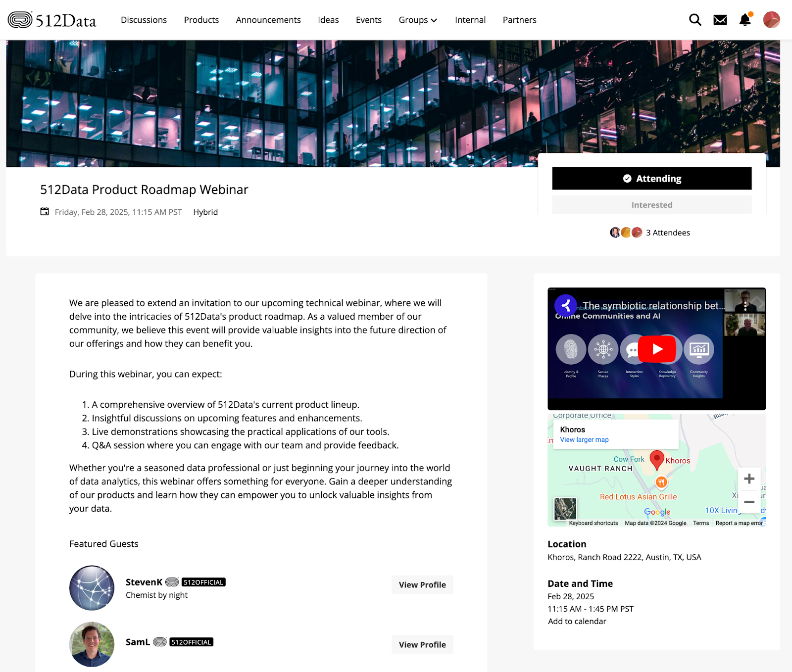Open the Partners nav item
This screenshot has height=672, width=792.
pos(520,20)
